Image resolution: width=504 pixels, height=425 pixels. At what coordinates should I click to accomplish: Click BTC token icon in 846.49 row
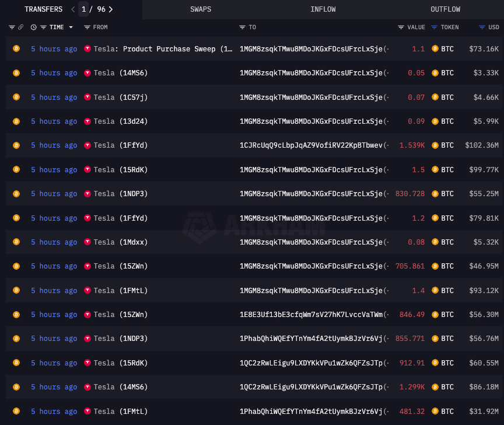point(435,314)
